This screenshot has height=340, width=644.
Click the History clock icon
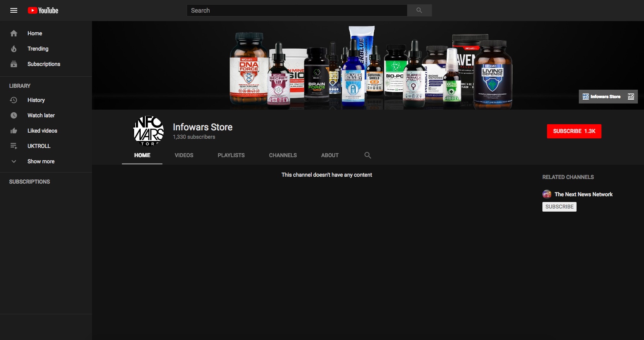(x=14, y=100)
